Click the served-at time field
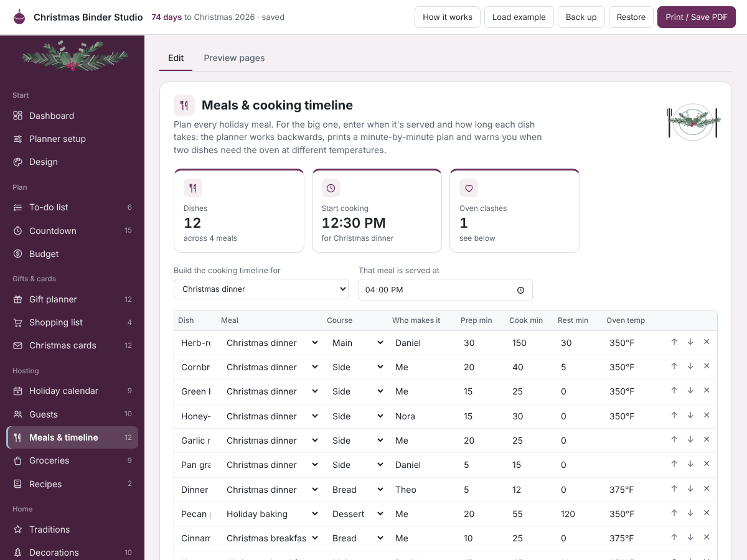This screenshot has height=560, width=747. pos(446,290)
